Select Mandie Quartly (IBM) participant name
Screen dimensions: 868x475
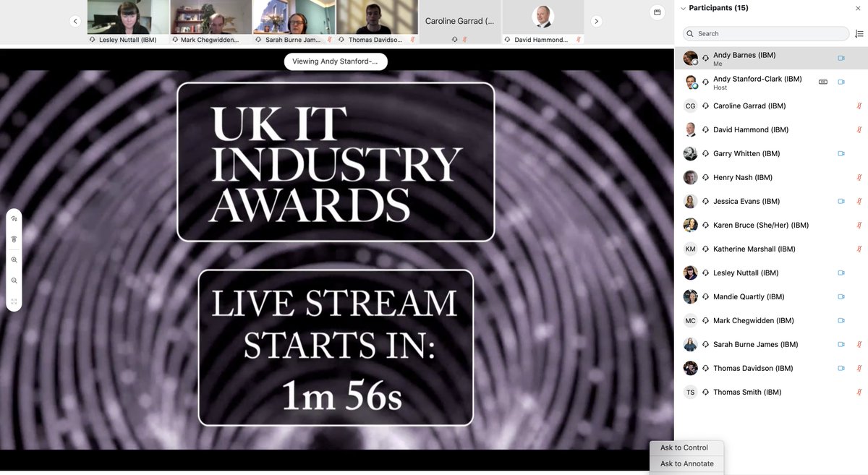click(x=749, y=296)
